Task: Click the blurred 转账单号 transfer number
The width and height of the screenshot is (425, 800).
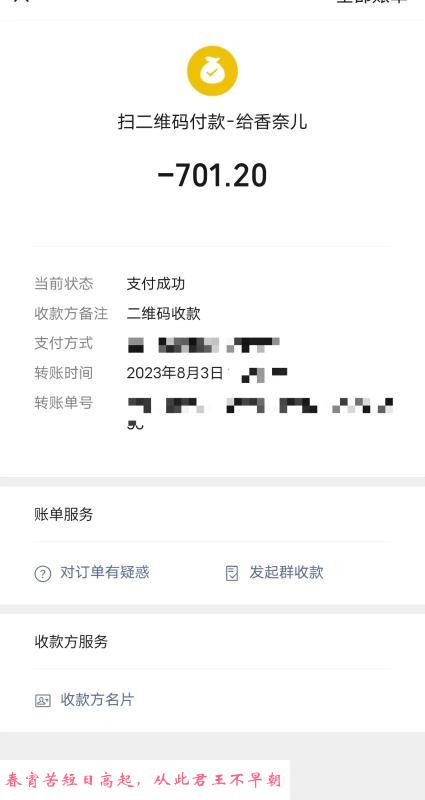Action: click(x=260, y=412)
